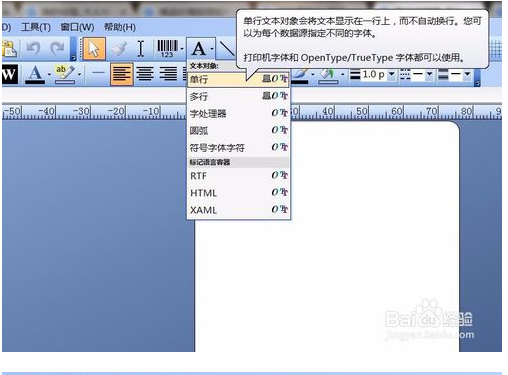The image size is (508, 375).
Task: Click the paste clipboard icon
Action: 9,49
